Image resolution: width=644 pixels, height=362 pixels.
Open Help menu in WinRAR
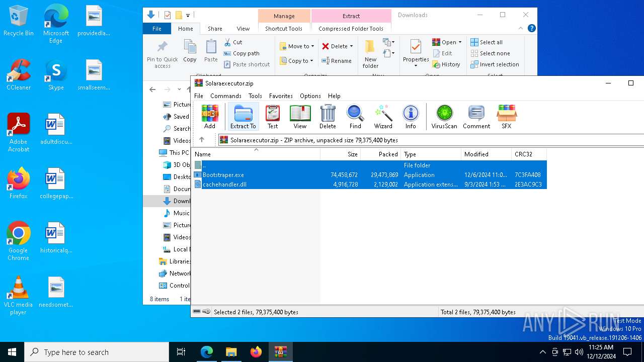(x=334, y=96)
